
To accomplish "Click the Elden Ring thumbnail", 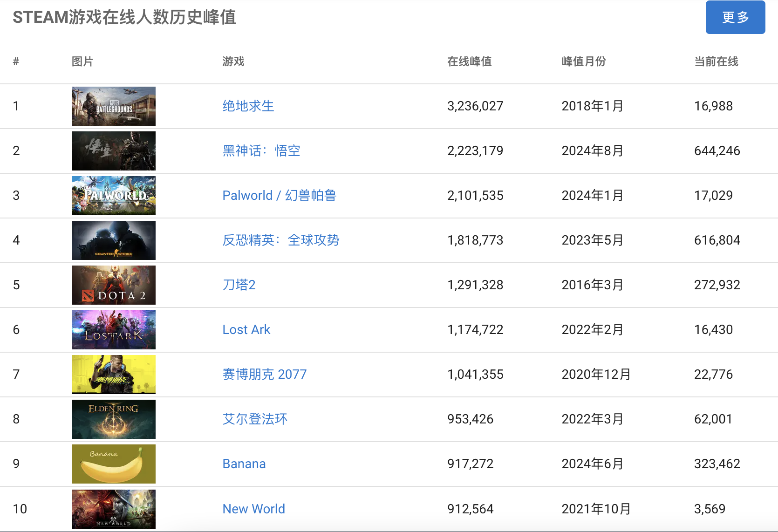I will click(x=113, y=419).
